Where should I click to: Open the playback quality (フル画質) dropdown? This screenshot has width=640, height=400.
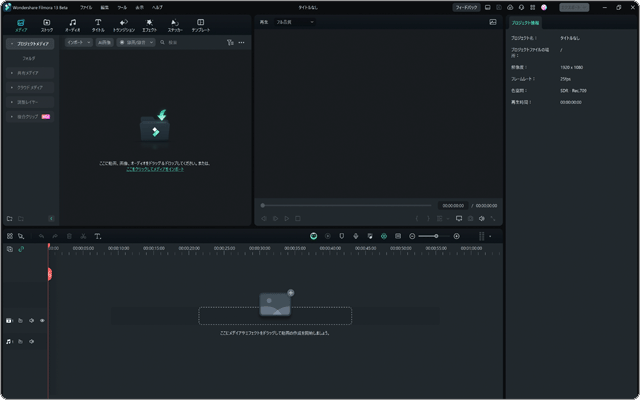click(x=295, y=21)
